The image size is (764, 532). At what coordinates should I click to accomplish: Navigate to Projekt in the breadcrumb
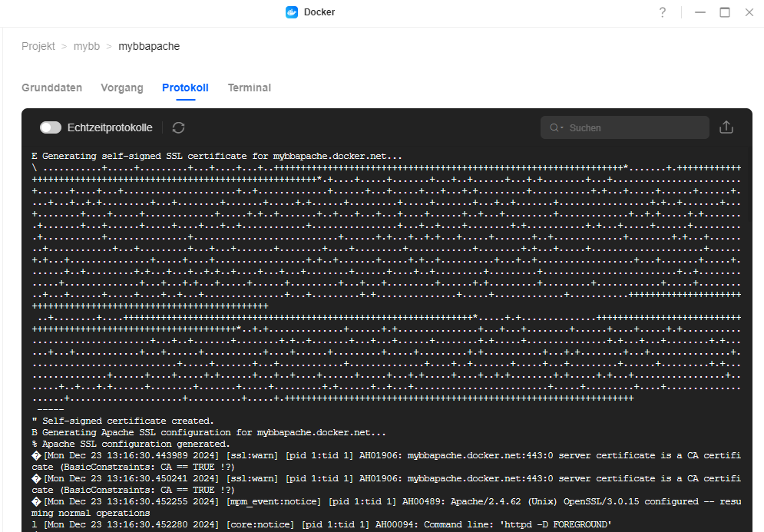pyautogui.click(x=38, y=46)
